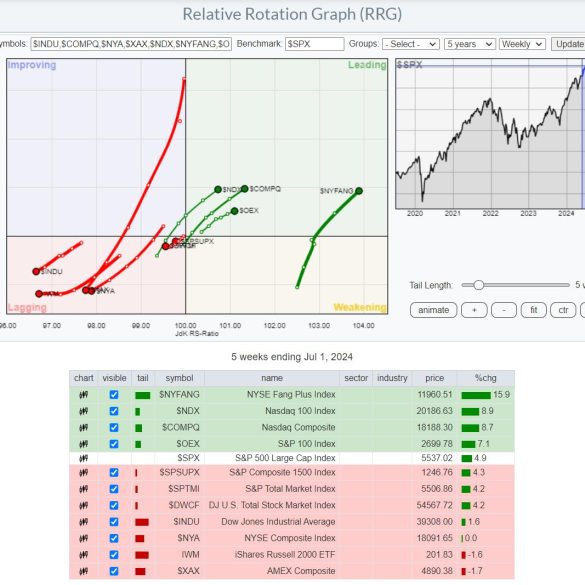Viewport: 585px width, 585px height.
Task: Open chart icon for $NYA row
Action: click(x=84, y=538)
